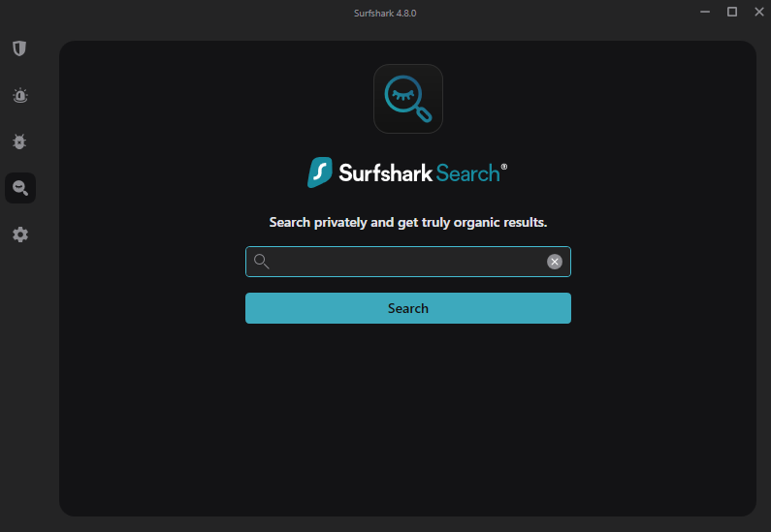Viewport: 771px width, 532px height.
Task: Close the Surfshark window
Action: click(x=758, y=12)
